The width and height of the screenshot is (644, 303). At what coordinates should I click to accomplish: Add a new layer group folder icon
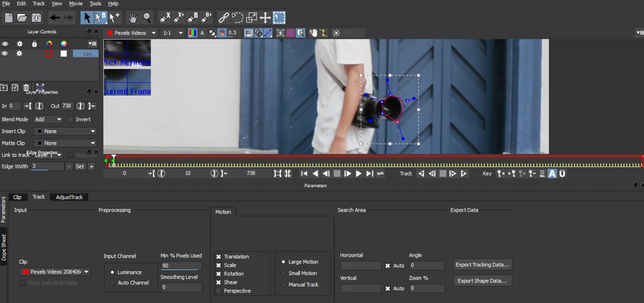pyautogui.click(x=3, y=87)
